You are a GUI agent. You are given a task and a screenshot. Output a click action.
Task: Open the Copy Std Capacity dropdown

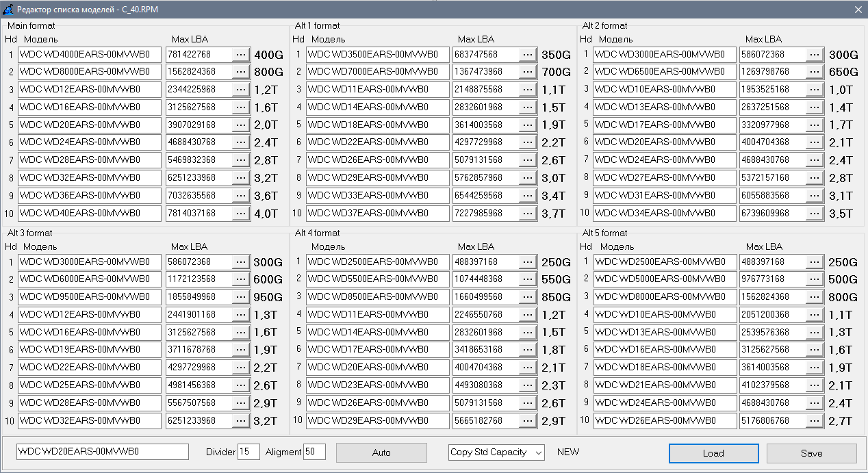pos(496,452)
